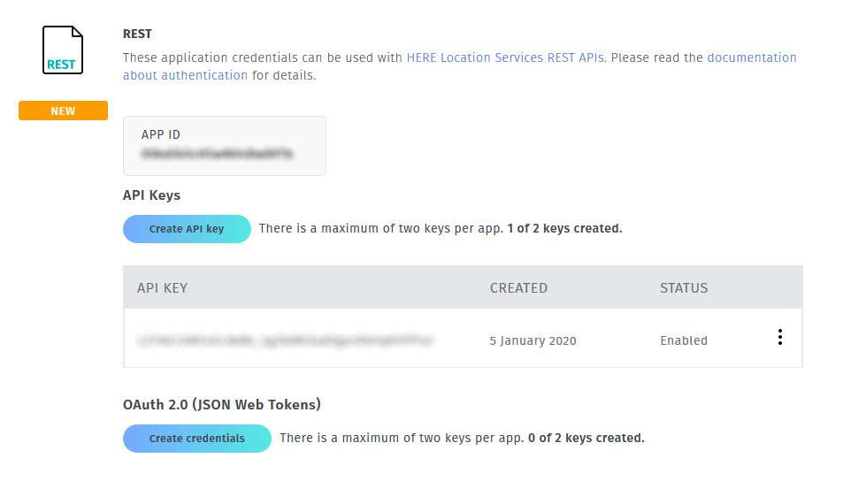
Task: Click the STATUS column header
Action: 684,287
